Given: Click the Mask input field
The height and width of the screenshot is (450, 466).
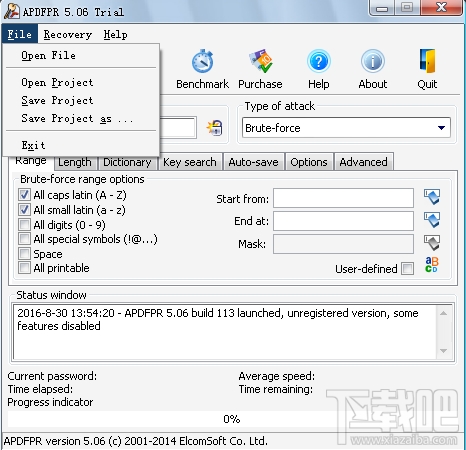Looking at the screenshot, I should point(343,244).
